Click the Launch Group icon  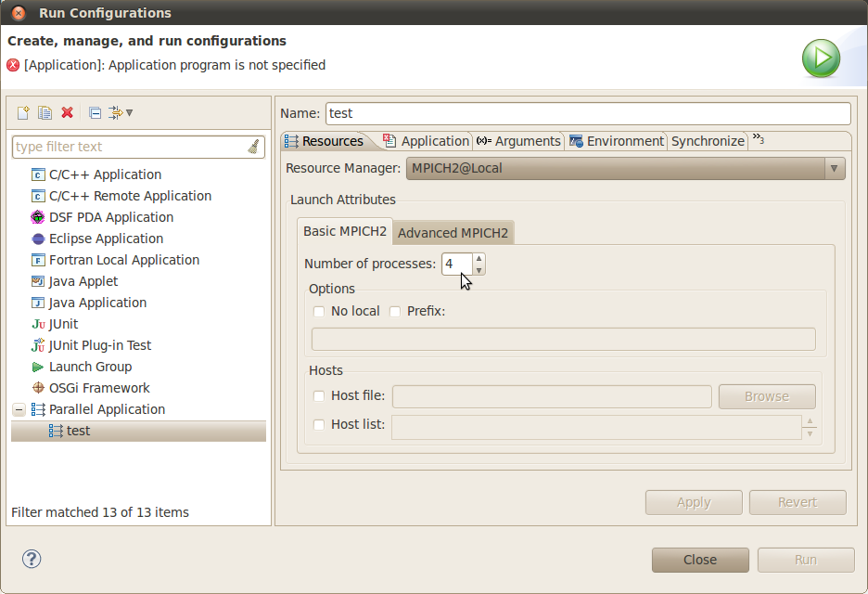click(38, 367)
